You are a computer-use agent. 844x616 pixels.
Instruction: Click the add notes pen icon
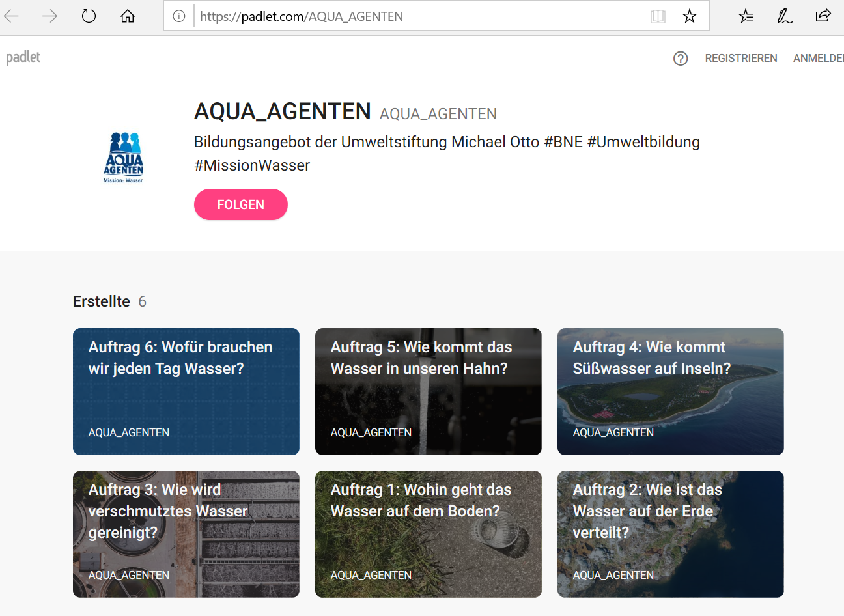pos(785,16)
